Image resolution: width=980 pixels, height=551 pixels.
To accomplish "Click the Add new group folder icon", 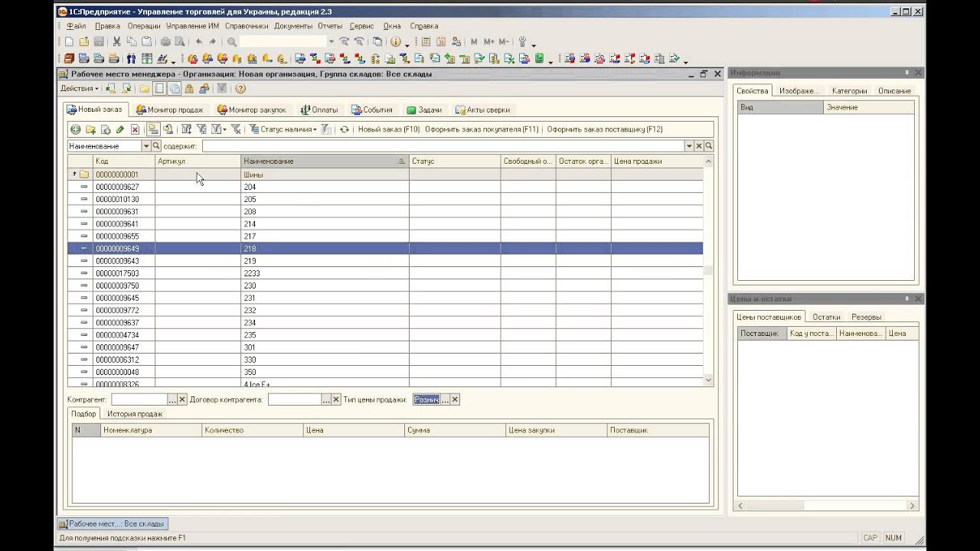I will pyautogui.click(x=90, y=129).
